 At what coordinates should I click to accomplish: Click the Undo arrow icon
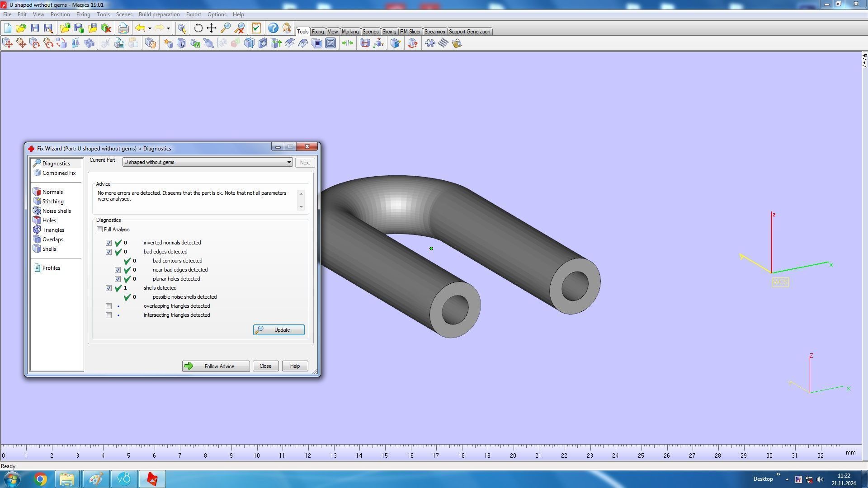click(x=140, y=28)
